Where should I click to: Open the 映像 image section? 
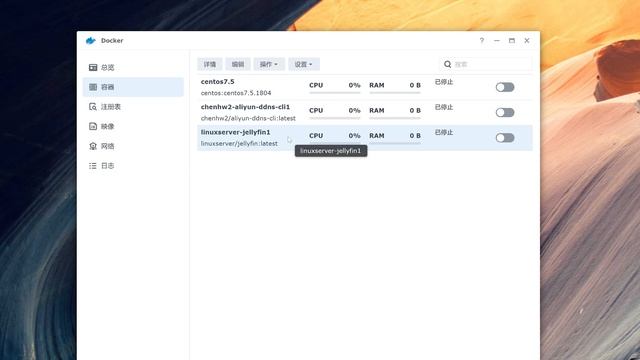(x=133, y=126)
